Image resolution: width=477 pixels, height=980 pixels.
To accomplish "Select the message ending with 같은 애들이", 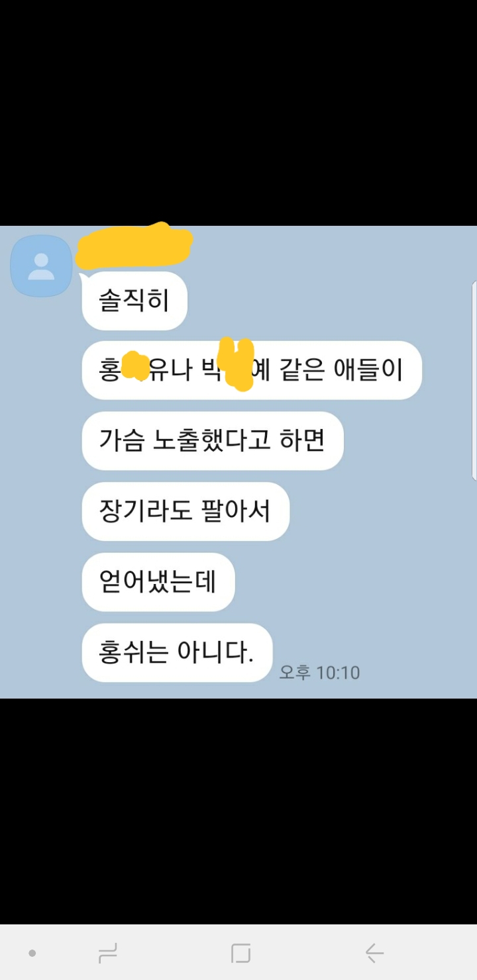I will (x=252, y=370).
